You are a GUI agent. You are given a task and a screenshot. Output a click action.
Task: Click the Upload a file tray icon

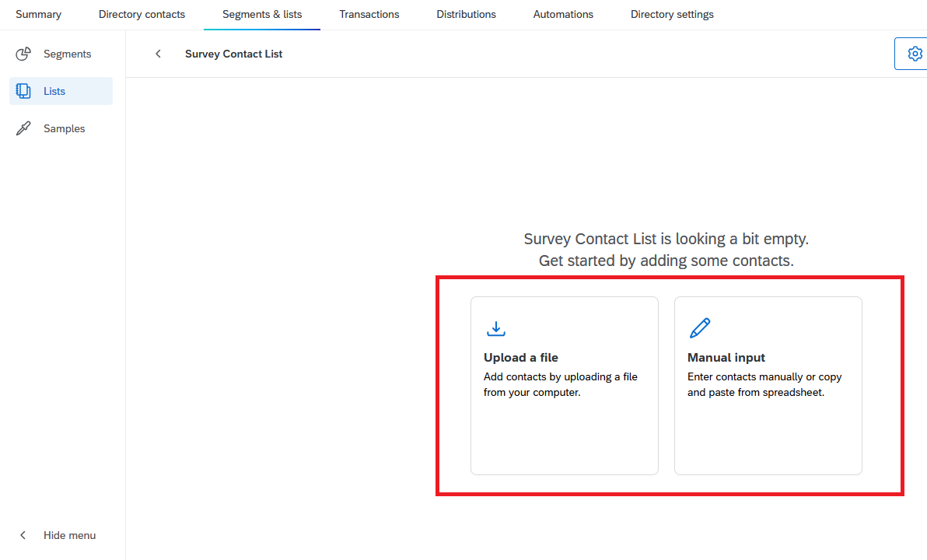495,328
